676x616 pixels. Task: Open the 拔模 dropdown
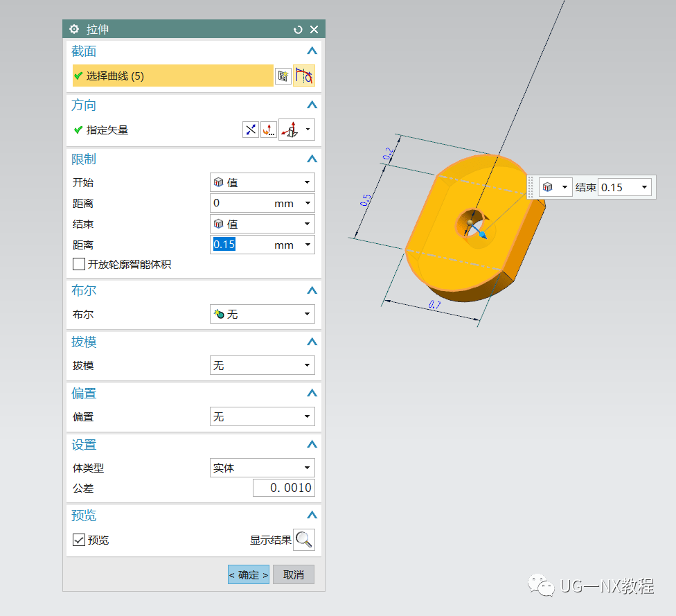[262, 365]
